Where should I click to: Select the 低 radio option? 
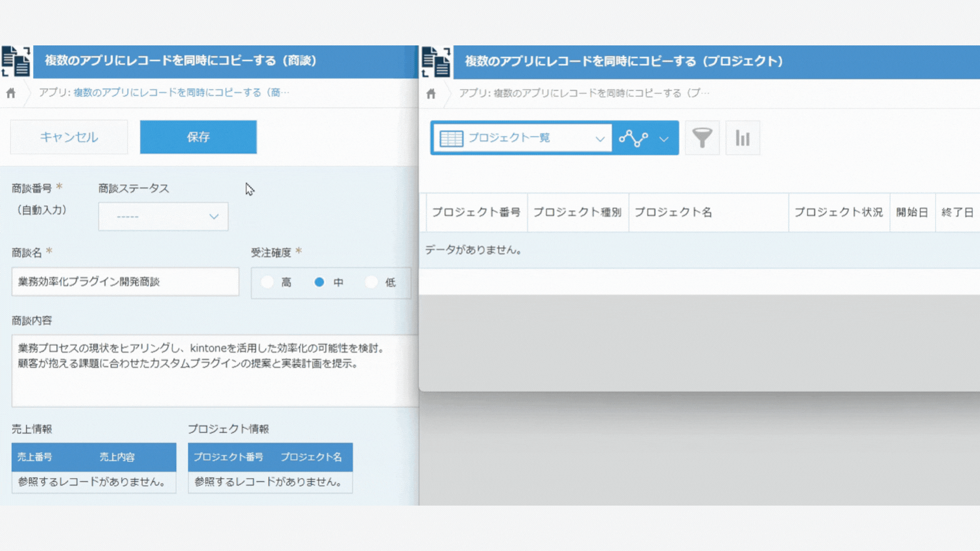[x=372, y=282]
